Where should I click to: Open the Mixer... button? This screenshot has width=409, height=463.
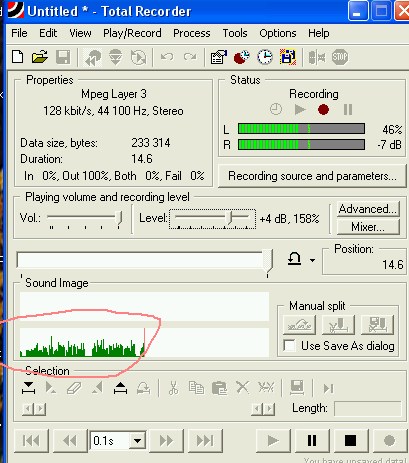368,227
